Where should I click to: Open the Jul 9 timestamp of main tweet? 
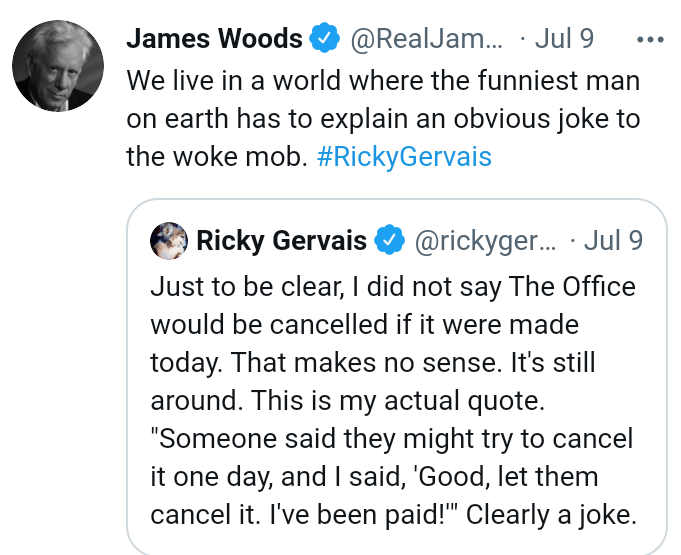click(564, 40)
